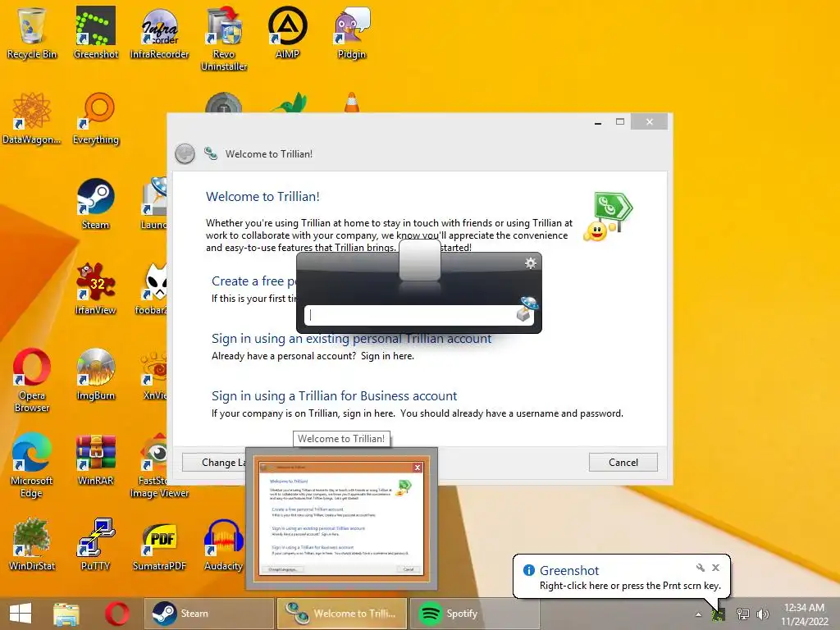Image resolution: width=840 pixels, height=630 pixels.
Task: Select the WinDirStat desktop shortcut
Action: coord(32,545)
